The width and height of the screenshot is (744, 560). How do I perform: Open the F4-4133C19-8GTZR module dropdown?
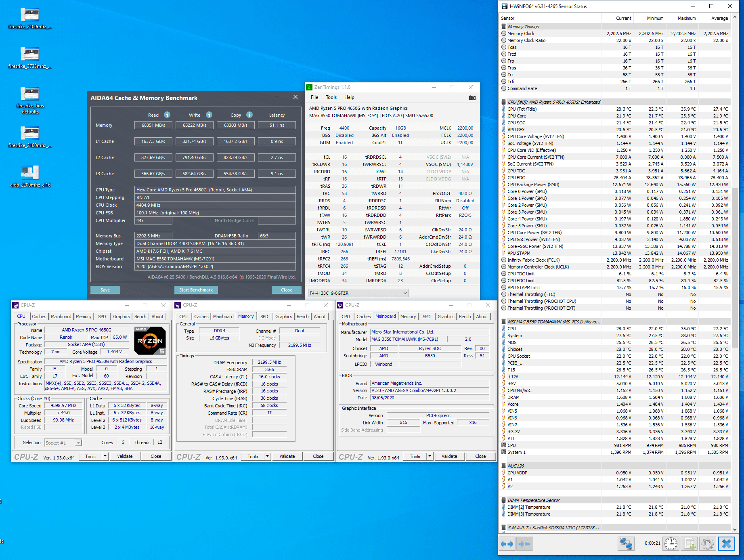358,293
